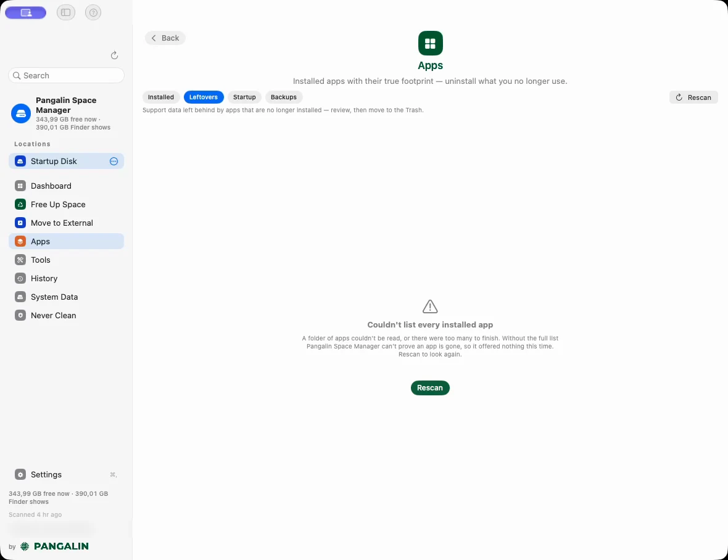Click the Tools label in sidebar
Viewport: 728px width, 560px height.
point(40,260)
